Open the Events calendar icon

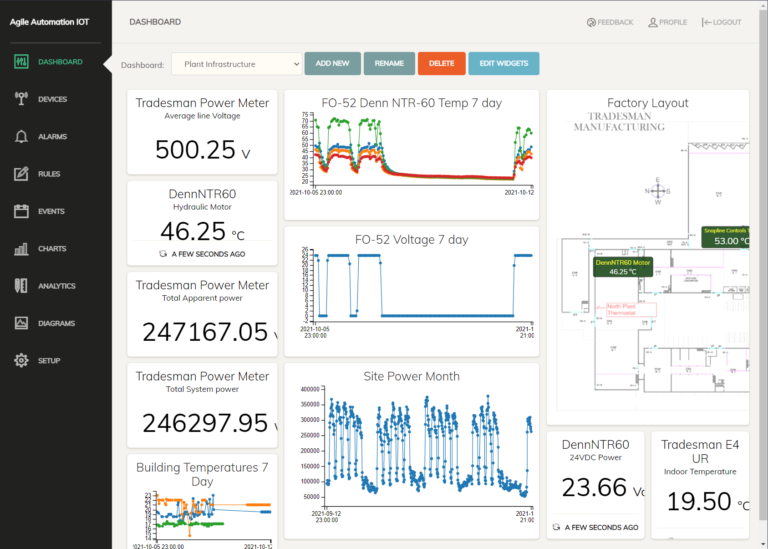21,211
